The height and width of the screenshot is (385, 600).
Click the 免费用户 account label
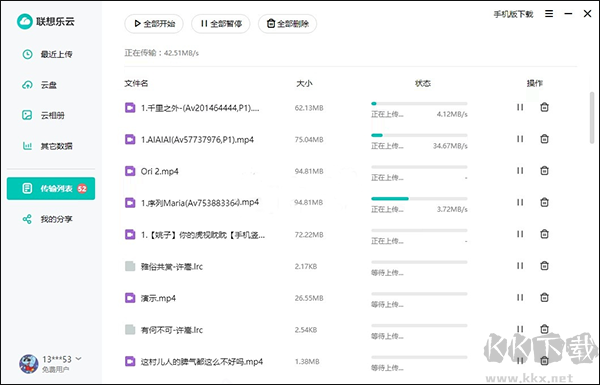[55, 369]
